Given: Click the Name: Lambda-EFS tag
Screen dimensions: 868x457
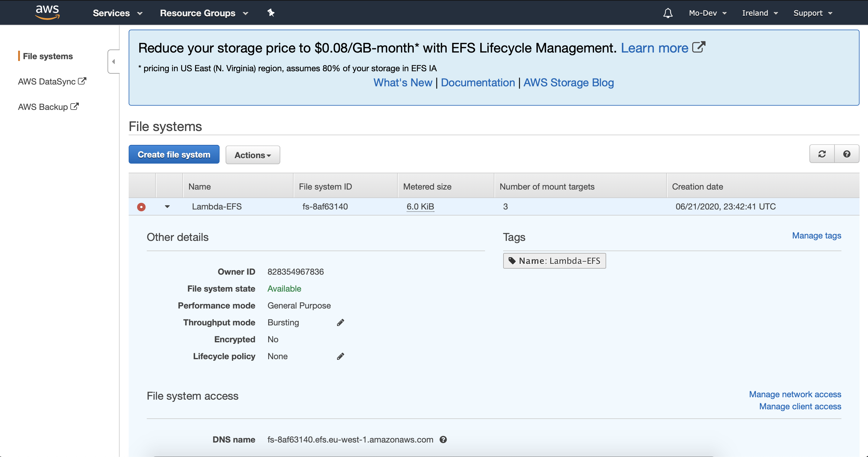Looking at the screenshot, I should (x=554, y=261).
